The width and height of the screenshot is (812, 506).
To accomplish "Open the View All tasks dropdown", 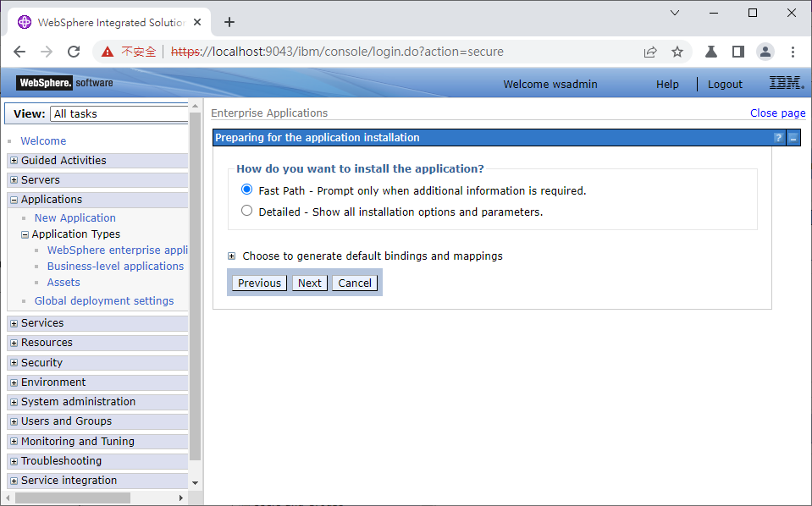I will (119, 114).
